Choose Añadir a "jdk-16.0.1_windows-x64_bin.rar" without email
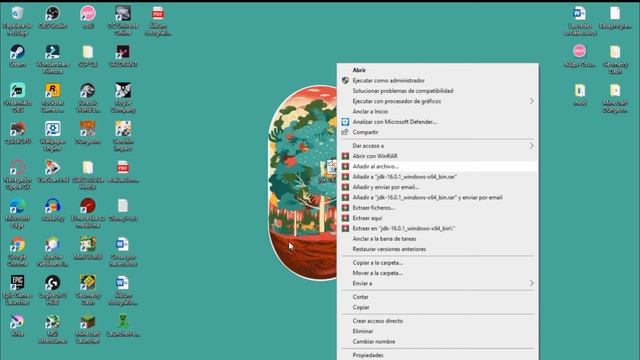The height and width of the screenshot is (360, 640). (x=438, y=177)
